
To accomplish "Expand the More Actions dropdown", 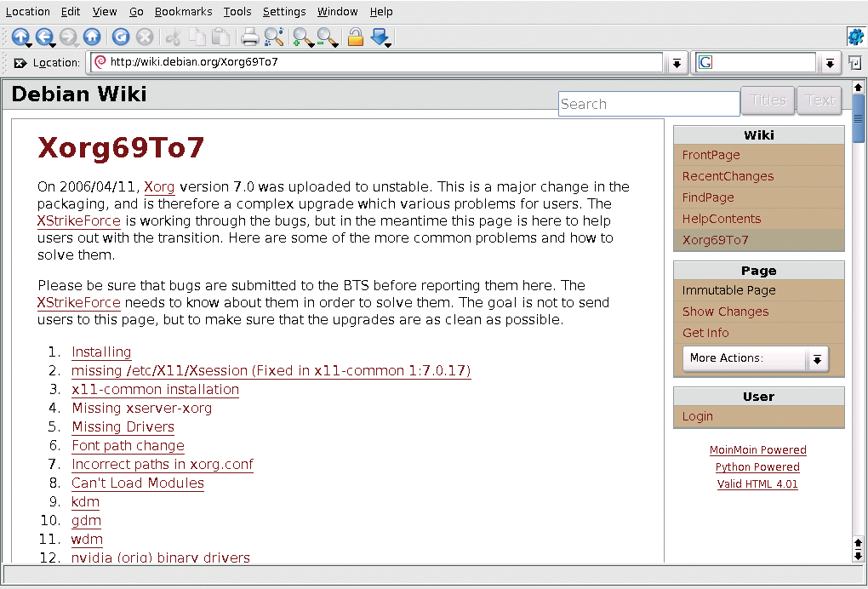I will [x=755, y=358].
